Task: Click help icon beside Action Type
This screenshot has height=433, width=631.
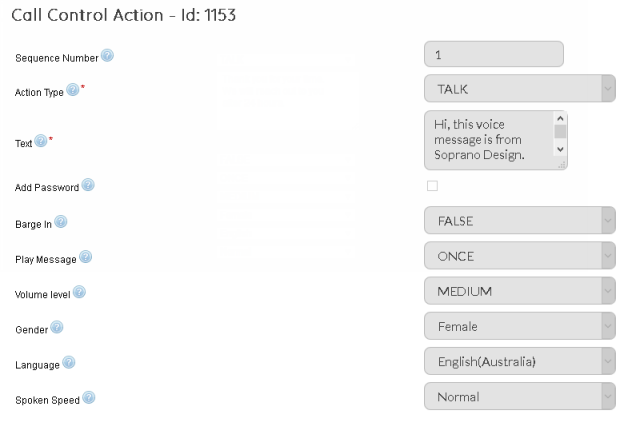Action: click(73, 91)
